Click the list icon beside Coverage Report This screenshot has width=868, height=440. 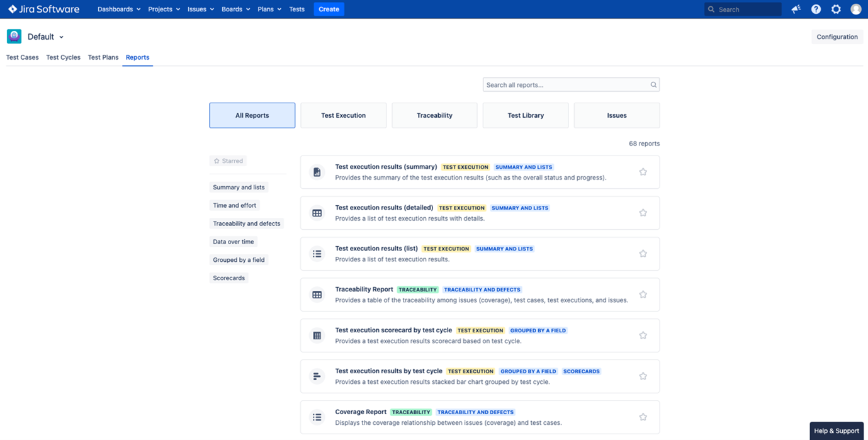coord(317,417)
